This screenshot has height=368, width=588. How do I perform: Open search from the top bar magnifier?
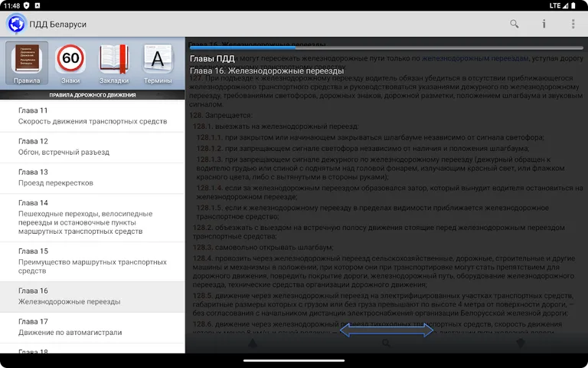tap(514, 24)
